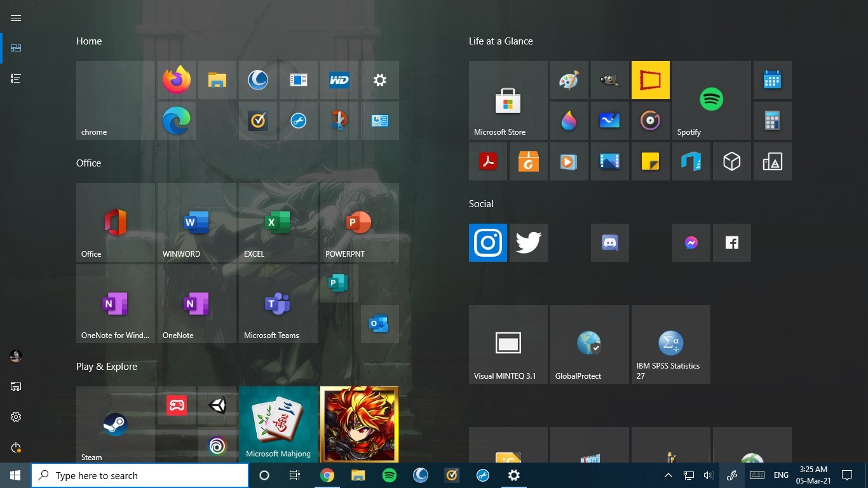868x488 pixels.
Task: Open the Twitter tile in Social
Action: 529,243
